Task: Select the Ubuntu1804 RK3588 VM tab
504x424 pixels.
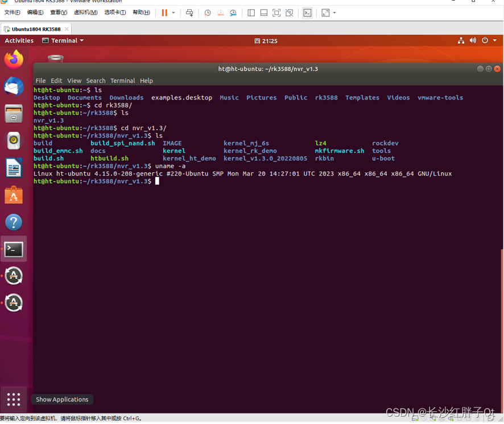Action: [x=36, y=29]
